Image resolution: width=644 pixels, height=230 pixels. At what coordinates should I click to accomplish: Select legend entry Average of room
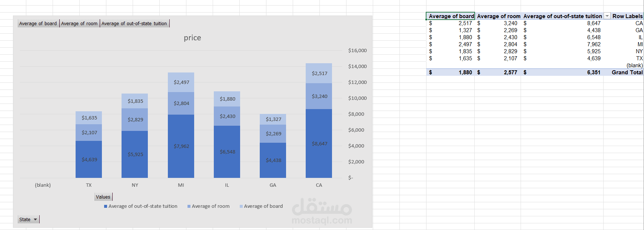pos(209,206)
